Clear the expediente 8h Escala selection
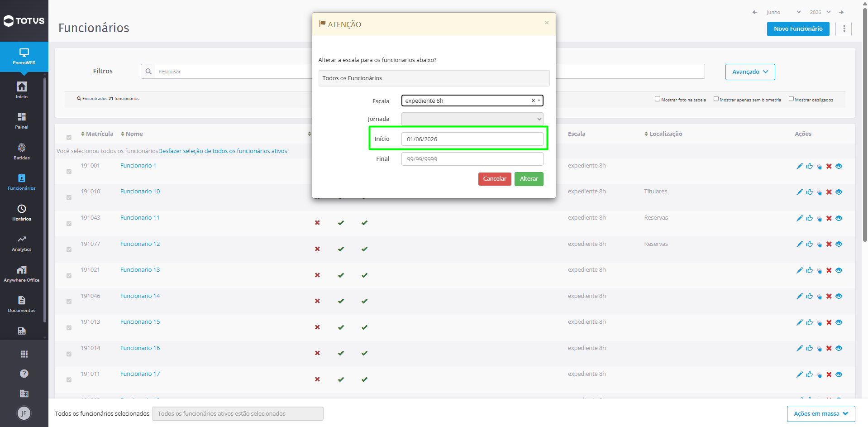The image size is (868, 427). coord(533,101)
